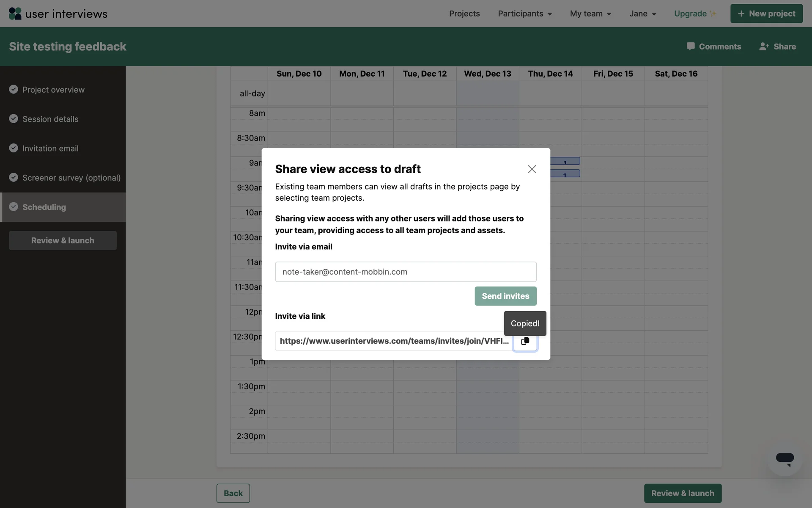This screenshot has height=508, width=812.
Task: Open Comments via speech bubble icon
Action: click(690, 46)
